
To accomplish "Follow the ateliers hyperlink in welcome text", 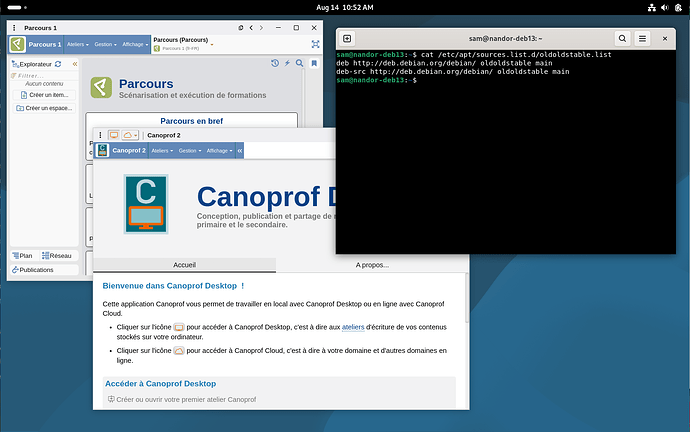I will click(353, 327).
